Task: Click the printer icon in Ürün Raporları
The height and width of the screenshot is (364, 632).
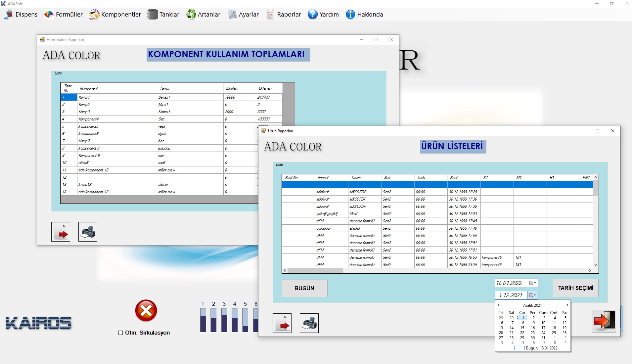Action: click(309, 323)
